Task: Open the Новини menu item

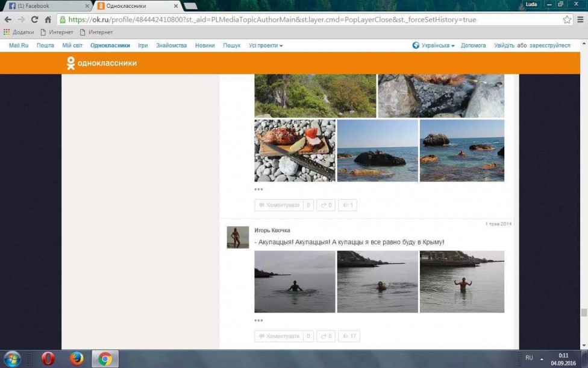Action: [x=205, y=45]
